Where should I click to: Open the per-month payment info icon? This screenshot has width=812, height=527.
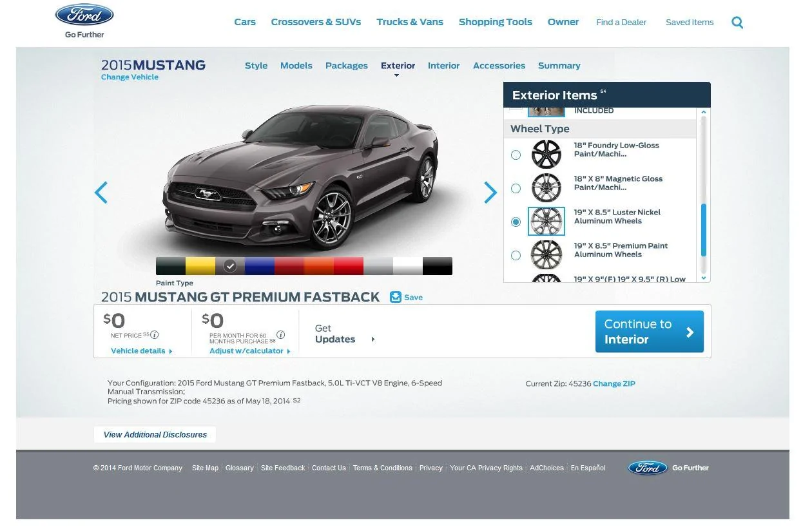[x=280, y=335]
